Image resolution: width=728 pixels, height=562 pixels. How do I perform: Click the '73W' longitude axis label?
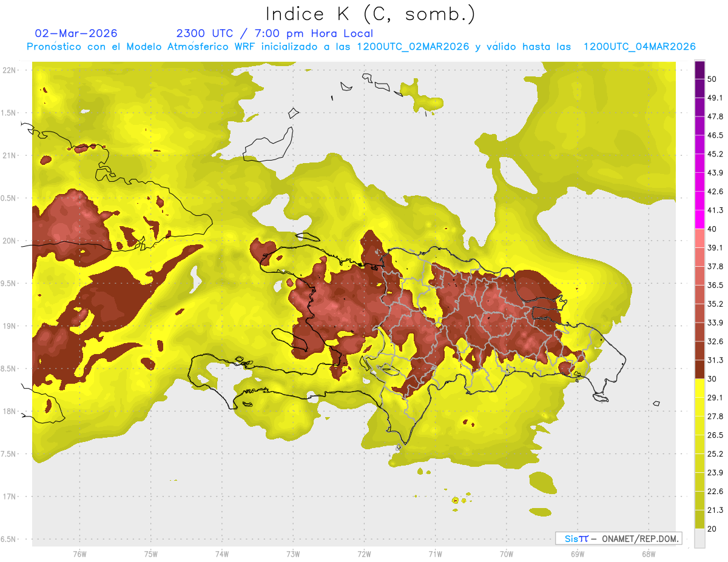point(293,554)
